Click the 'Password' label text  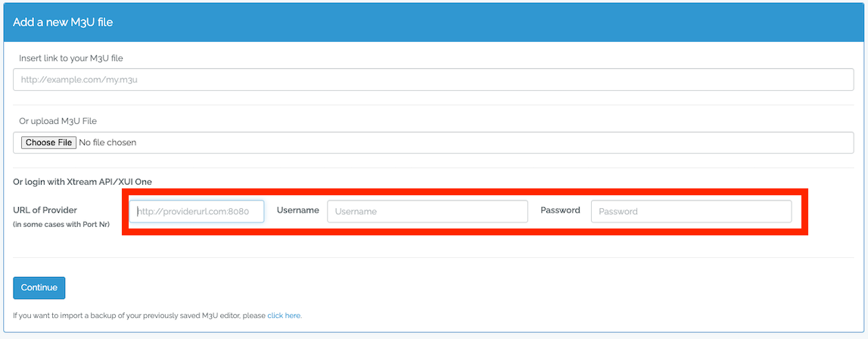point(560,210)
